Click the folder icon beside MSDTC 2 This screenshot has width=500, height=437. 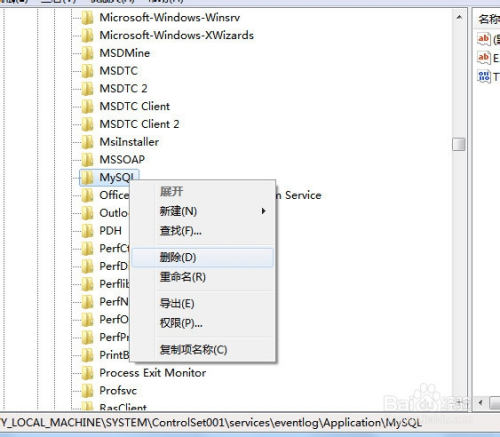coord(88,89)
